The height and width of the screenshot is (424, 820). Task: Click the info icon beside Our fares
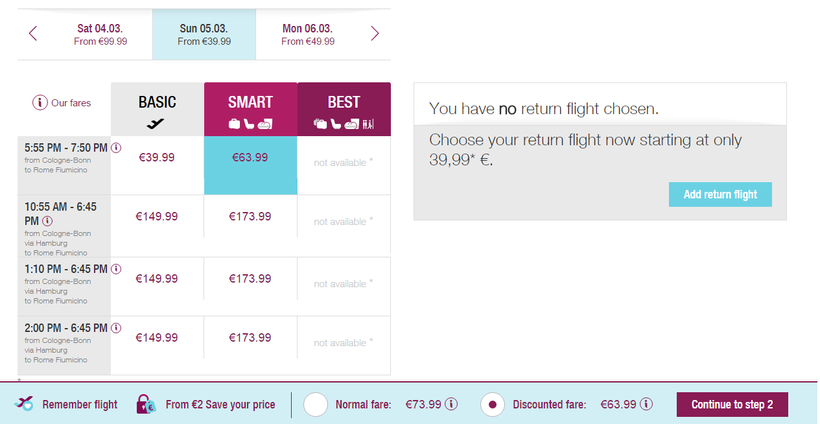(x=41, y=103)
